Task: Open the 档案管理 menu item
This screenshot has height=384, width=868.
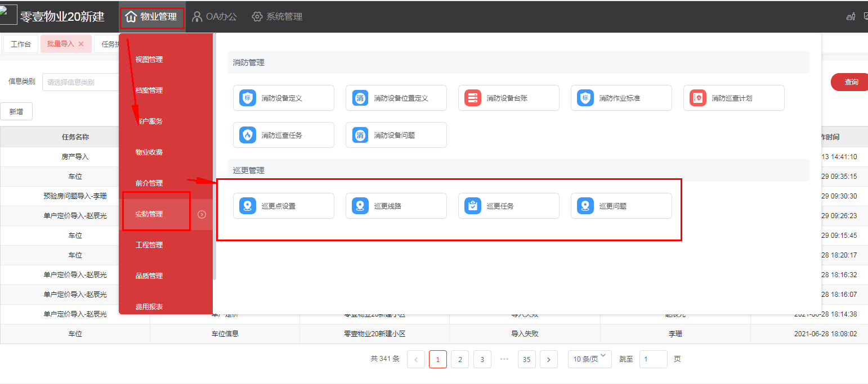Action: pos(149,91)
